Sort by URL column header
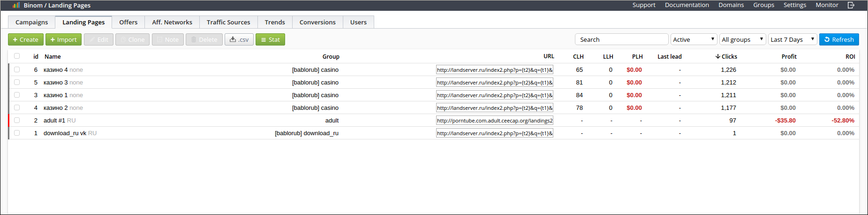This screenshot has height=215, width=868. click(549, 56)
